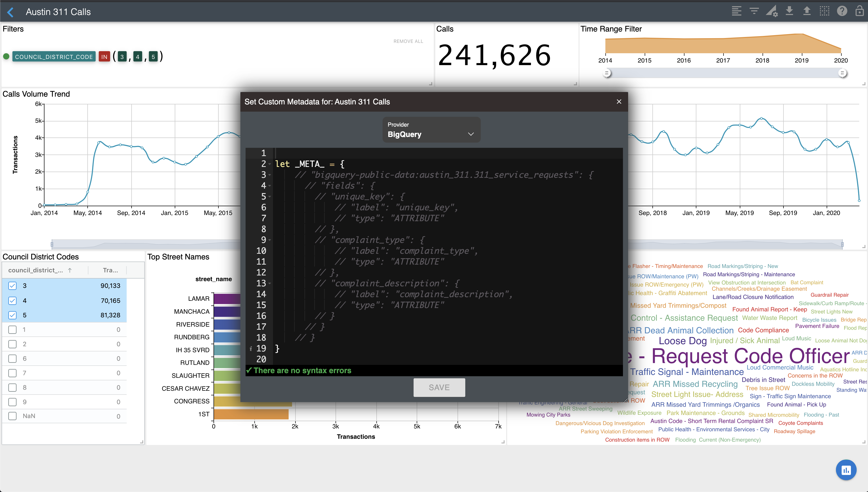Click the 241,626 calls count
Image resolution: width=868 pixels, height=492 pixels.
coord(494,55)
